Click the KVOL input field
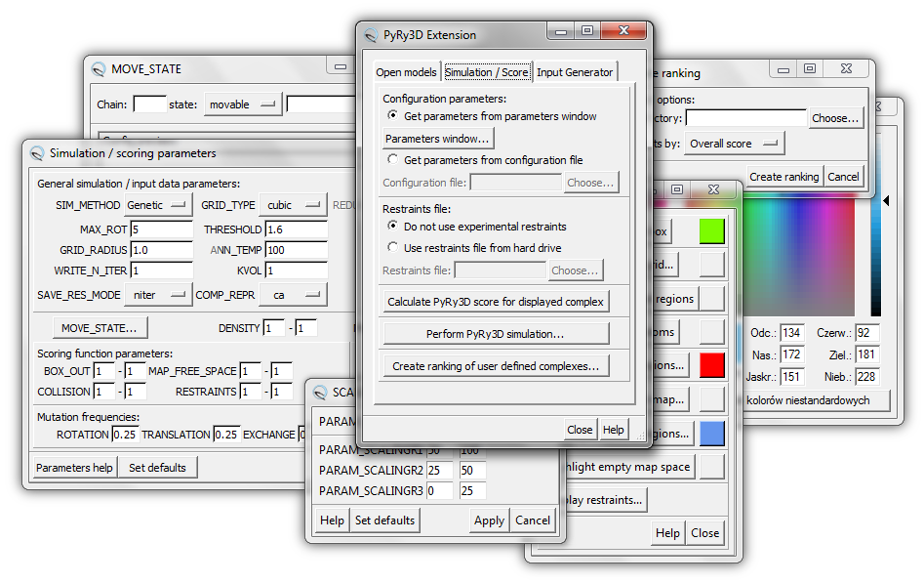This screenshot has height=583, width=924. [297, 271]
